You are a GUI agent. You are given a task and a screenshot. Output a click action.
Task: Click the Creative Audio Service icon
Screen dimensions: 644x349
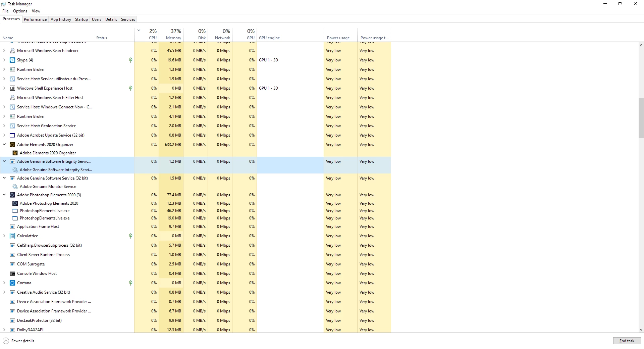coord(12,292)
